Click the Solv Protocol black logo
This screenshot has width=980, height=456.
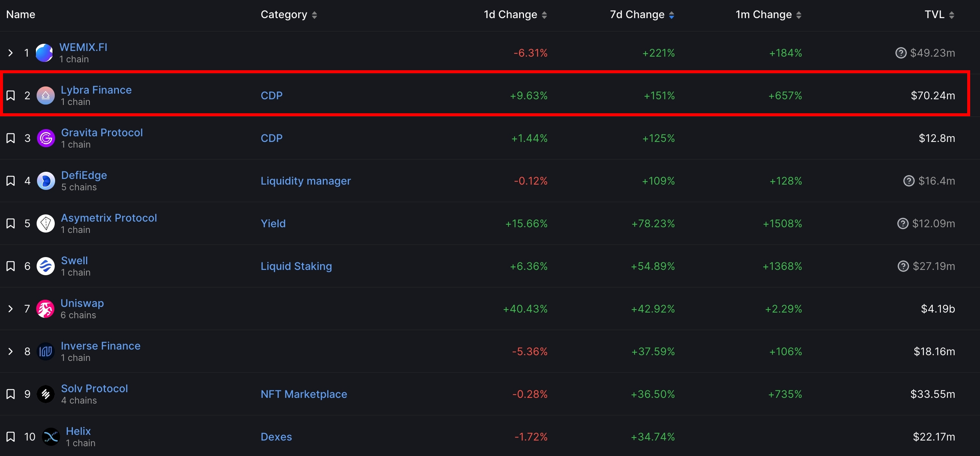point(46,394)
